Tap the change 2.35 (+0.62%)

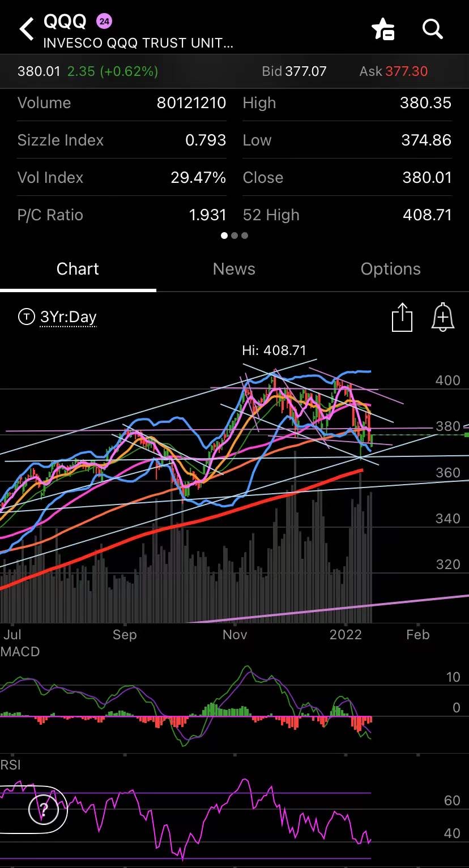click(113, 71)
